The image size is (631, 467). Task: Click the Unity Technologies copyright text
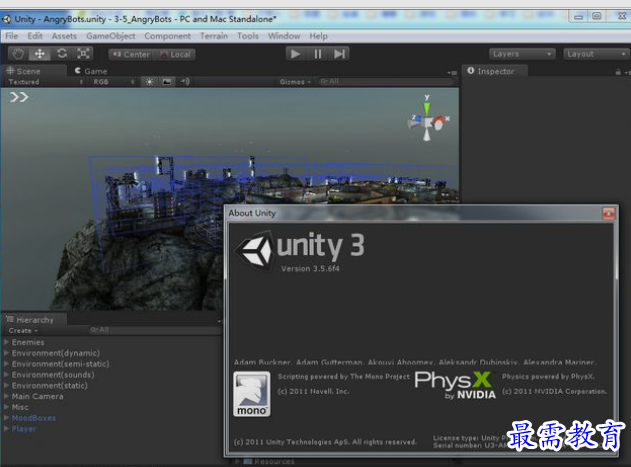click(325, 442)
